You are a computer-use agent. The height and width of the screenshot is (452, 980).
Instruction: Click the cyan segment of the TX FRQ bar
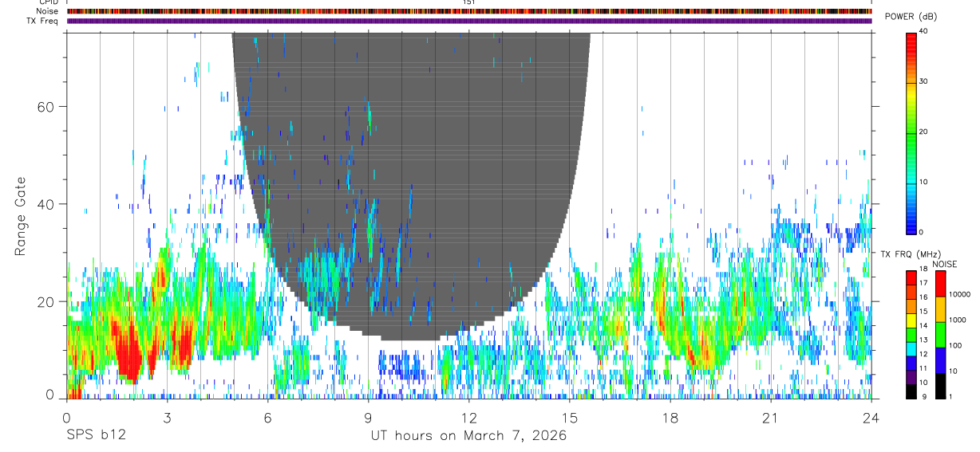[x=911, y=349]
